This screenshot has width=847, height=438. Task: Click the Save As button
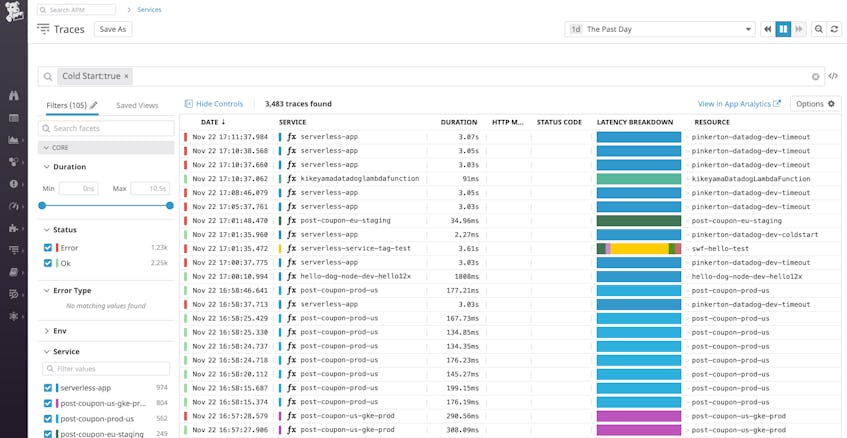click(x=113, y=29)
